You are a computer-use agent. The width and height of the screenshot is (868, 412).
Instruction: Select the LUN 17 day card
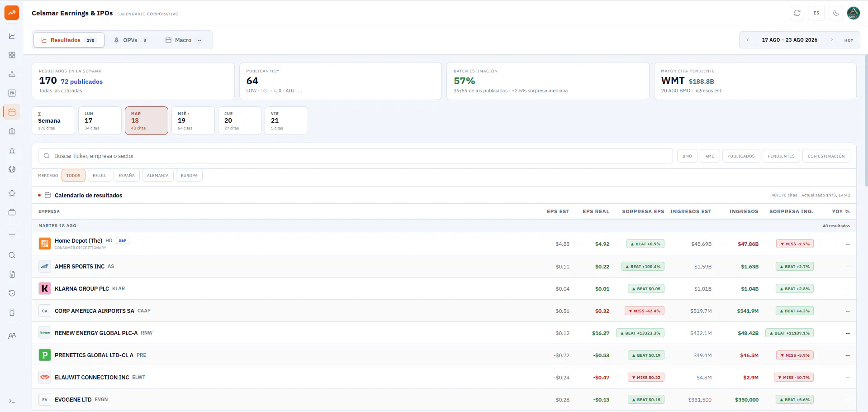click(100, 120)
